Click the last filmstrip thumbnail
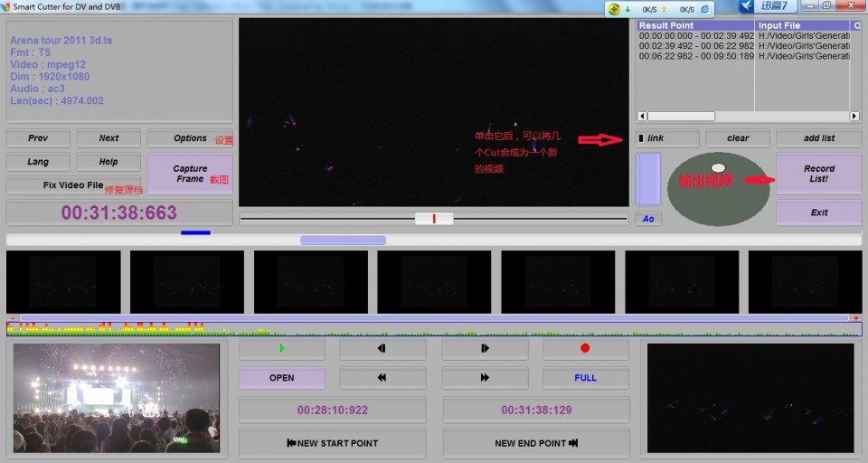Screen dimensions: 868x463 [805, 282]
